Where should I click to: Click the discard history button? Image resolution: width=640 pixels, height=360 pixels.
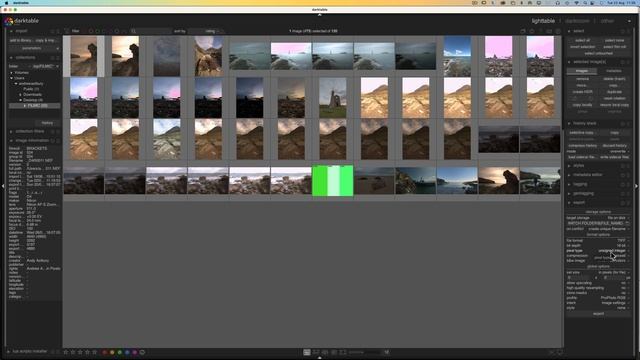pos(614,146)
